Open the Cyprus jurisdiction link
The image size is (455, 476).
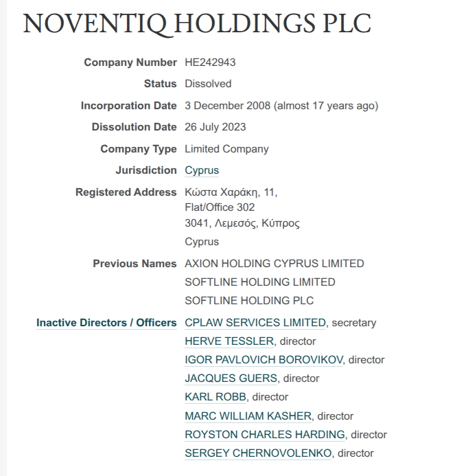point(202,170)
